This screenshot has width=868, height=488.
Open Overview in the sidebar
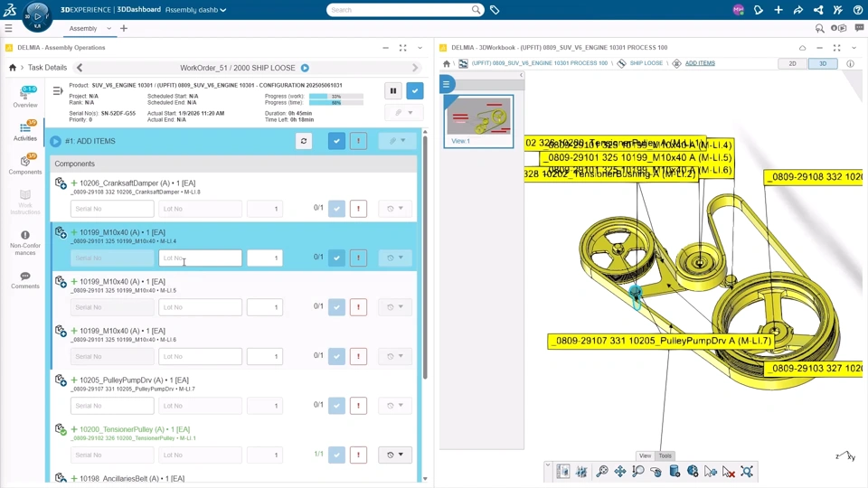click(25, 98)
